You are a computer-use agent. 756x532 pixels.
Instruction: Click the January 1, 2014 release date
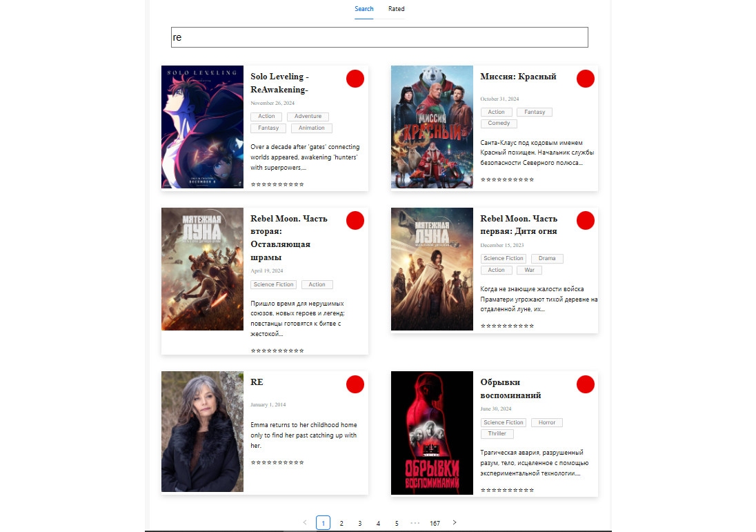click(x=268, y=404)
